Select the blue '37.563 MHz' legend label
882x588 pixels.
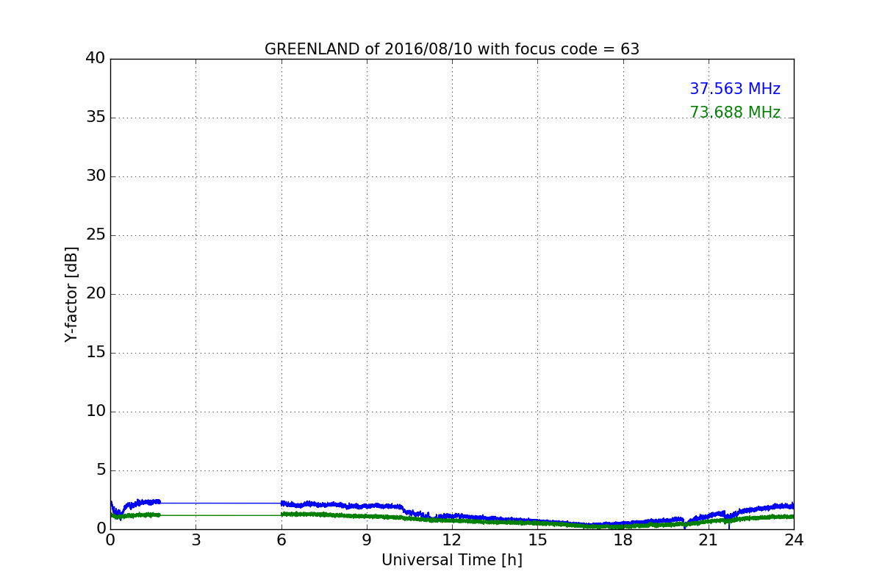coord(735,89)
